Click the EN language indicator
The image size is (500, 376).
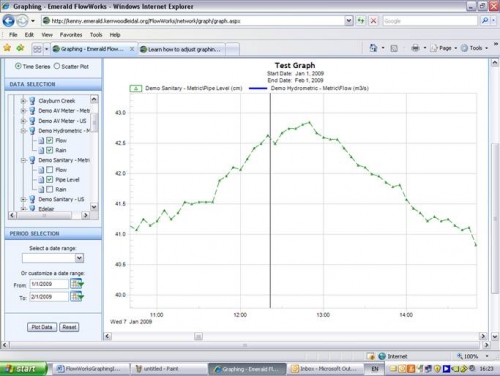coord(375,369)
